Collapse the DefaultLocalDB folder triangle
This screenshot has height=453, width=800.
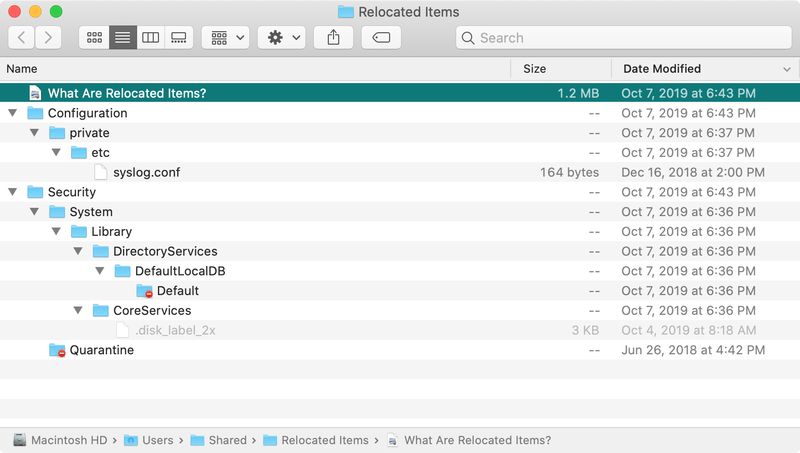[100, 271]
